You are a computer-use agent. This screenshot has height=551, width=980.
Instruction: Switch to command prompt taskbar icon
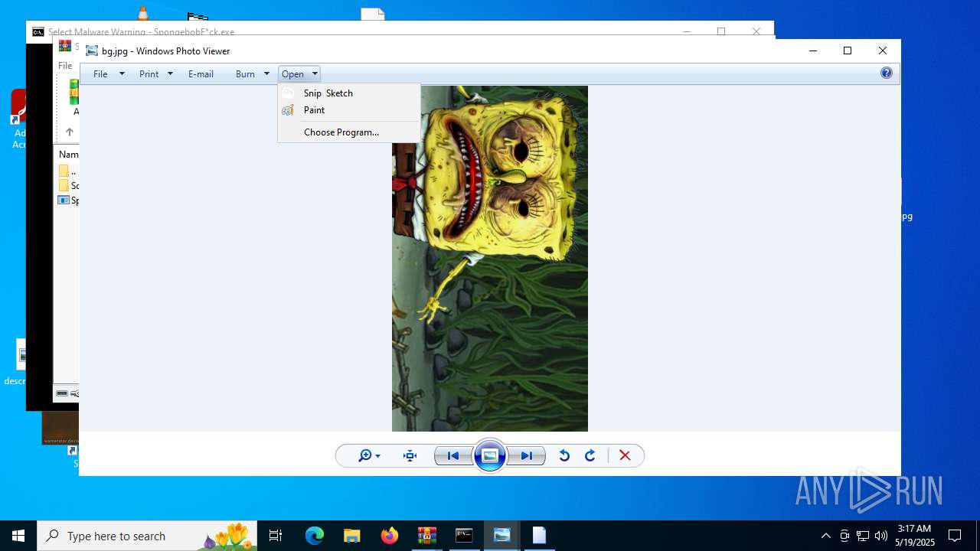464,536
